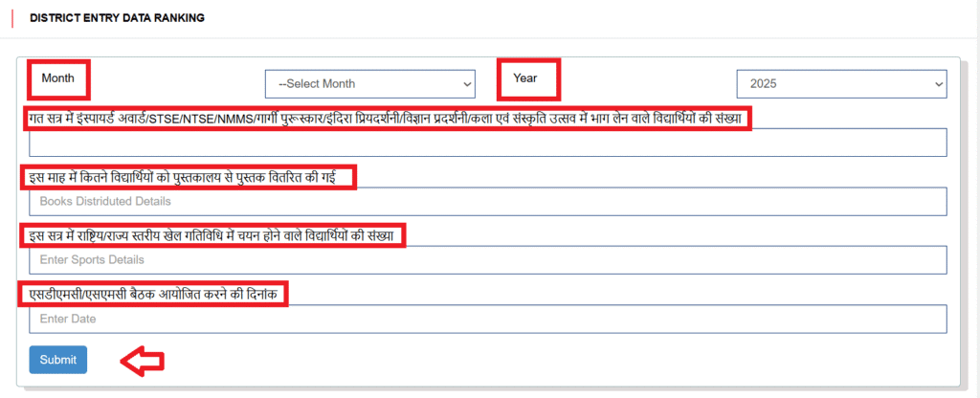Click the empty input below the STSE/NTSE/NMMS label

click(x=487, y=143)
